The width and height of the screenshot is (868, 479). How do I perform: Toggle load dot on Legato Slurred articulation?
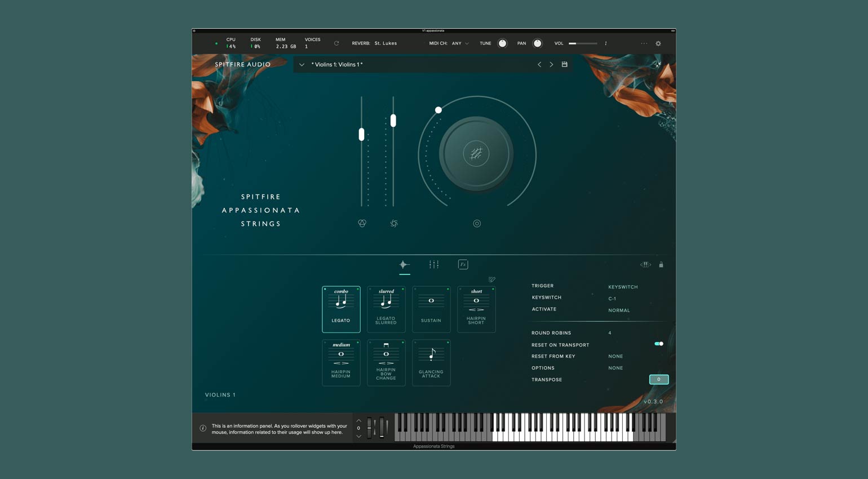(x=402, y=289)
